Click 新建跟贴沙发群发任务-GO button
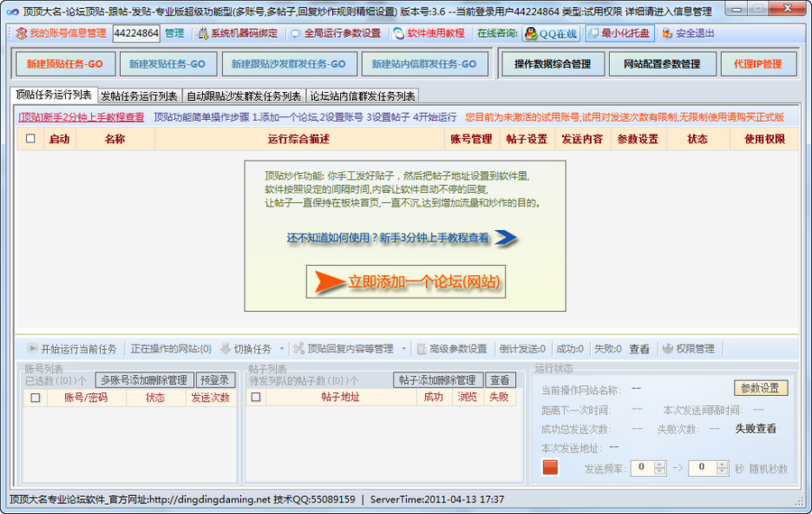This screenshot has width=812, height=514. pyautogui.click(x=289, y=64)
